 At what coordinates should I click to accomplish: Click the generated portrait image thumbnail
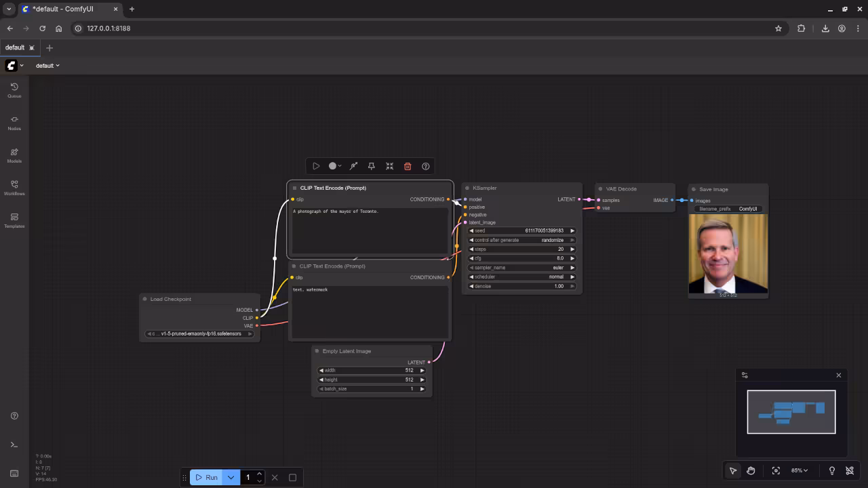728,253
